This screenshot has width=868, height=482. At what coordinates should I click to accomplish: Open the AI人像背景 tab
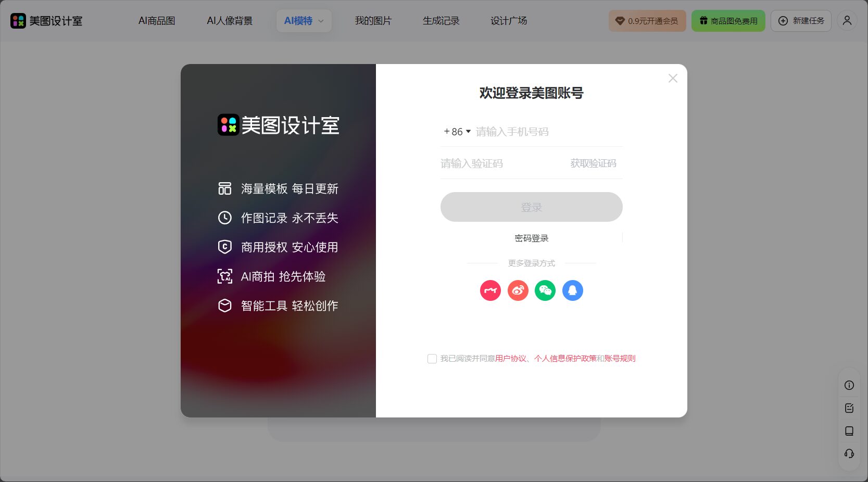click(230, 21)
